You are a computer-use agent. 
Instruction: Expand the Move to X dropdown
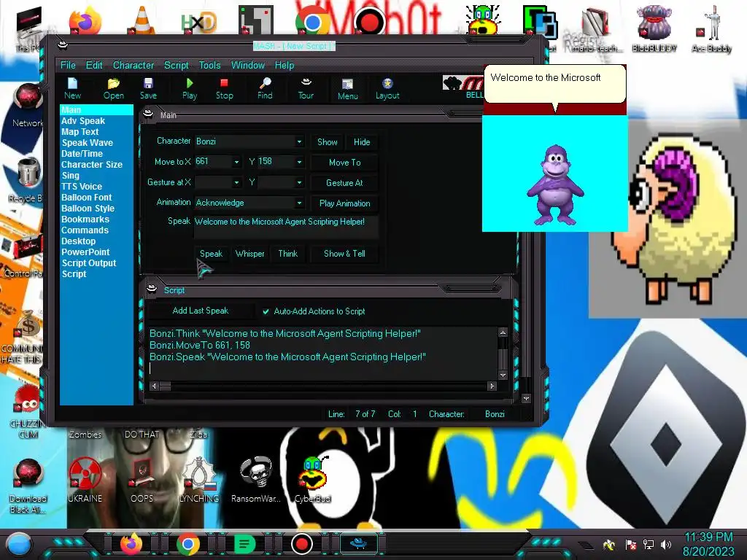point(236,163)
